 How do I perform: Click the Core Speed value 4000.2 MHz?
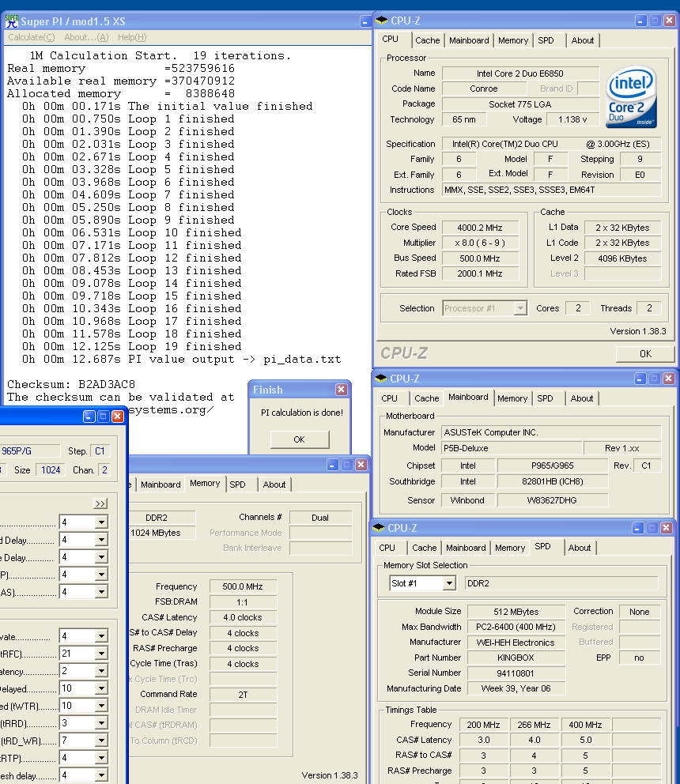[x=480, y=228]
